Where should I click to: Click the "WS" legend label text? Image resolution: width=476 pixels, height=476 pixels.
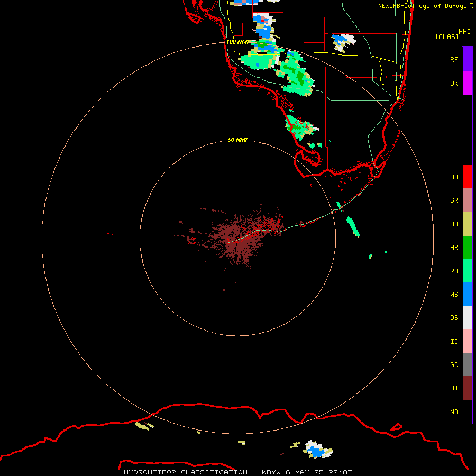point(454,294)
